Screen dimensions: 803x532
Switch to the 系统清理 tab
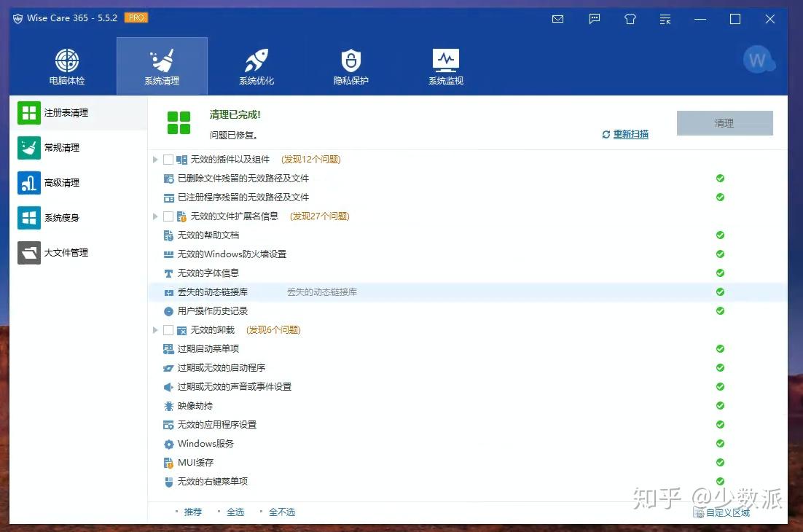pyautogui.click(x=162, y=66)
